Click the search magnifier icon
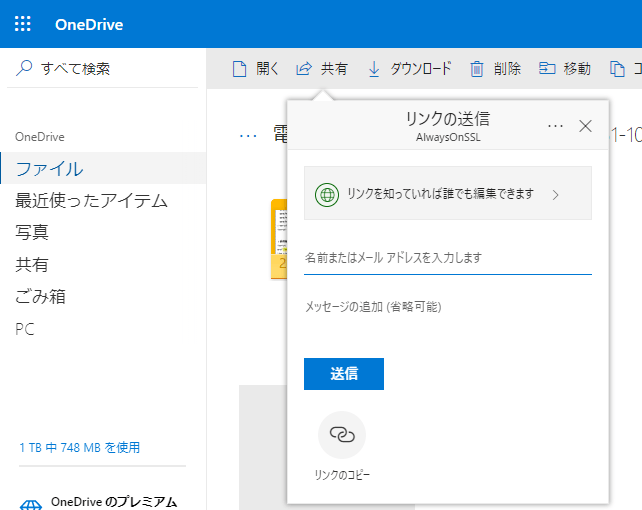The image size is (642, 510). 24,68
